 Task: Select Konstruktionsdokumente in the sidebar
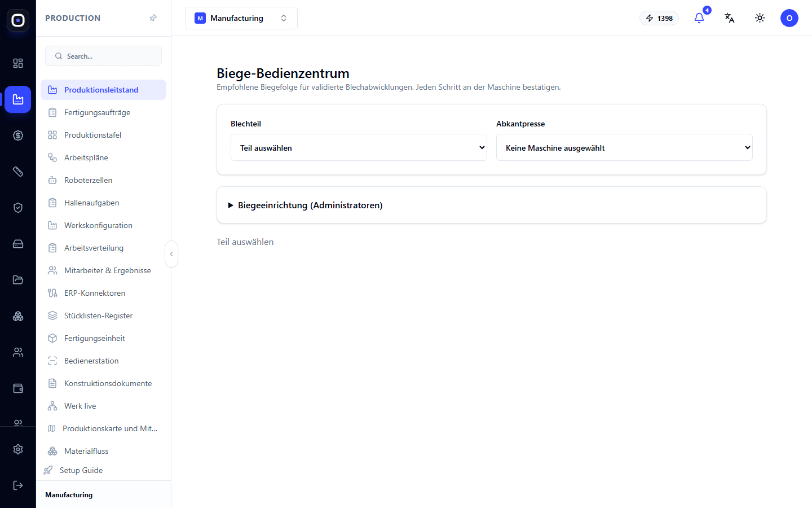103,383
